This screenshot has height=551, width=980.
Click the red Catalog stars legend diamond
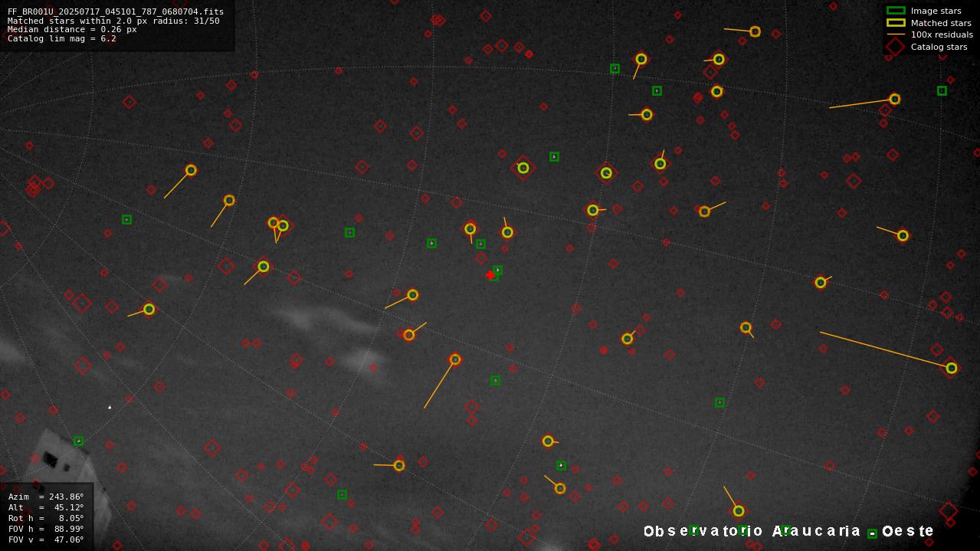(896, 47)
